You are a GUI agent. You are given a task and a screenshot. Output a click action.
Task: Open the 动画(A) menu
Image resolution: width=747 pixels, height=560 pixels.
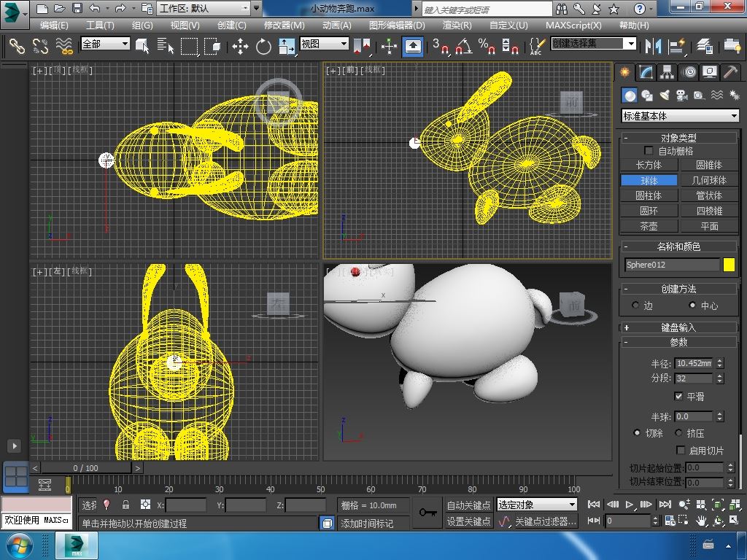click(x=337, y=26)
